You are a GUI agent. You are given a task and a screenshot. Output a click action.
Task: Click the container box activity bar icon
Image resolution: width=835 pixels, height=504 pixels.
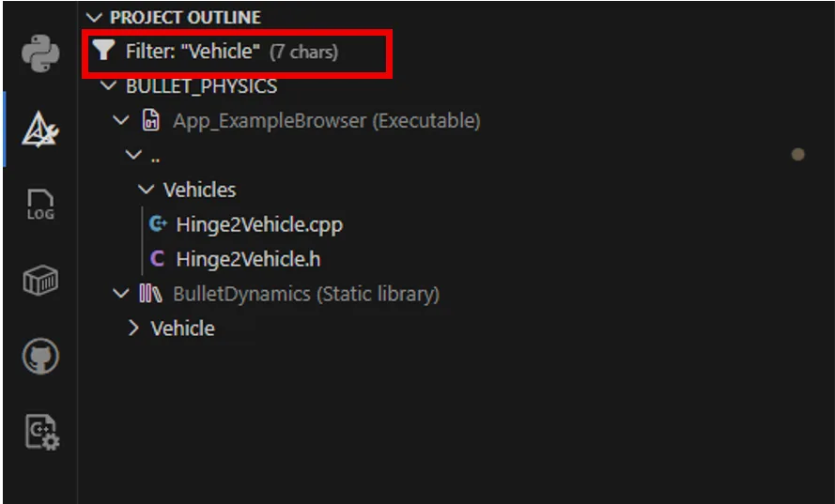click(40, 280)
